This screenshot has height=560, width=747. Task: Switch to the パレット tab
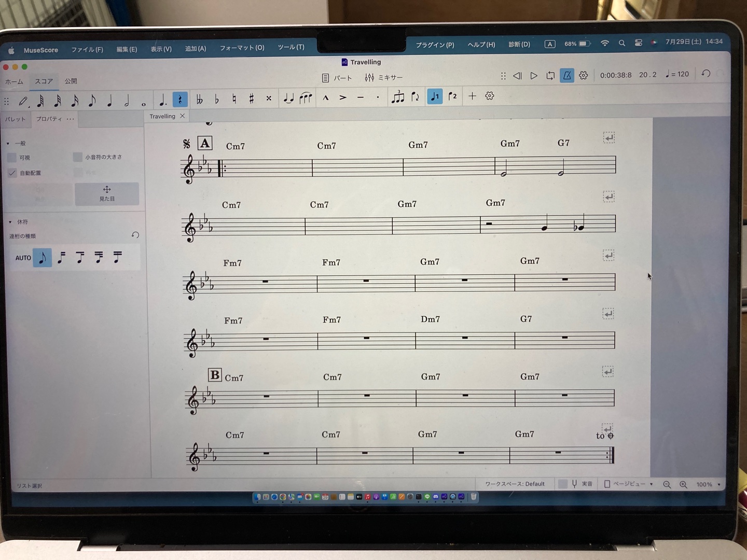(15, 119)
